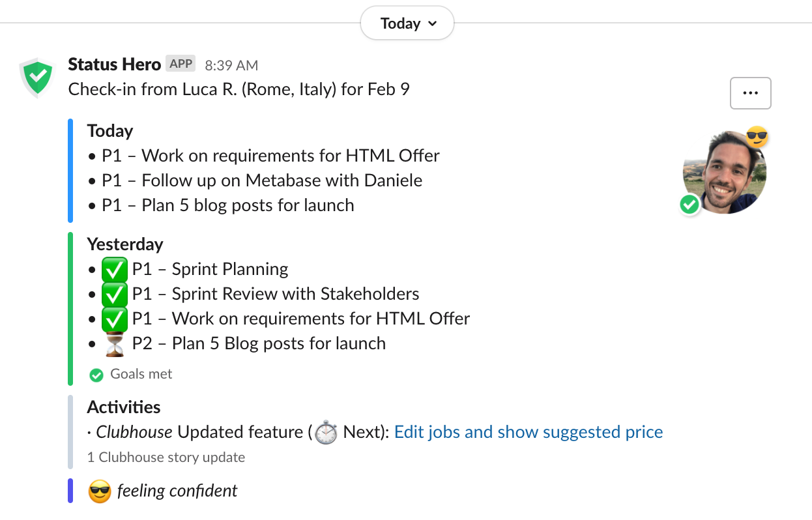Open the Today date dropdown
Screen dimensions: 812x520
coord(408,24)
